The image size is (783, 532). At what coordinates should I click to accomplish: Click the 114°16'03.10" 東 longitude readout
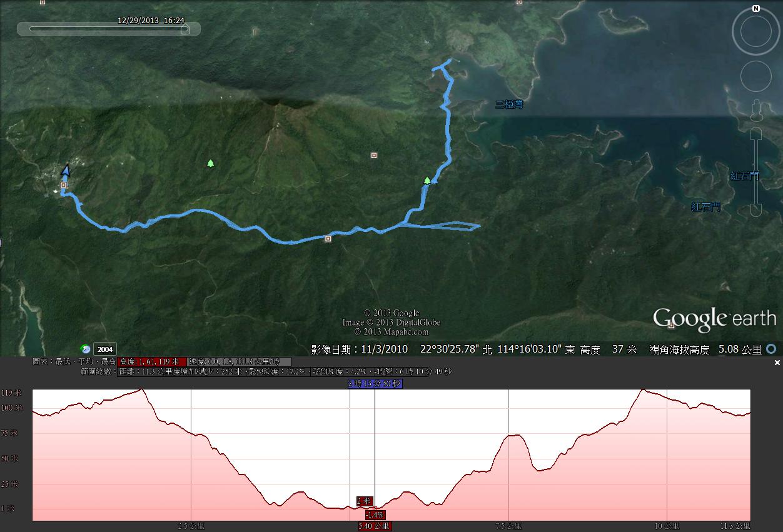pyautogui.click(x=536, y=349)
